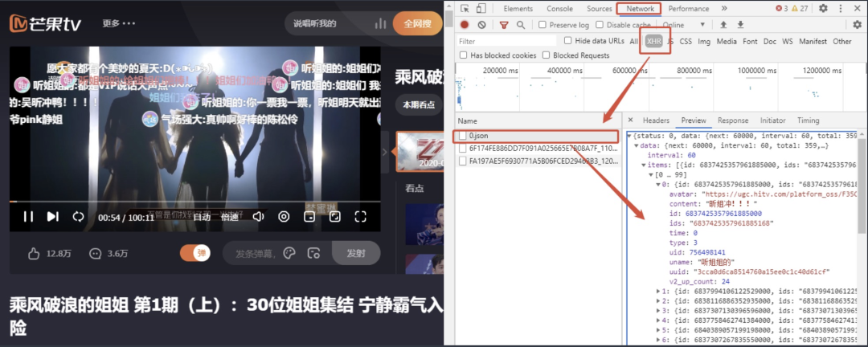Image resolution: width=868 pixels, height=347 pixels.
Task: Open danmaku settings icon beside palette
Action: [313, 253]
